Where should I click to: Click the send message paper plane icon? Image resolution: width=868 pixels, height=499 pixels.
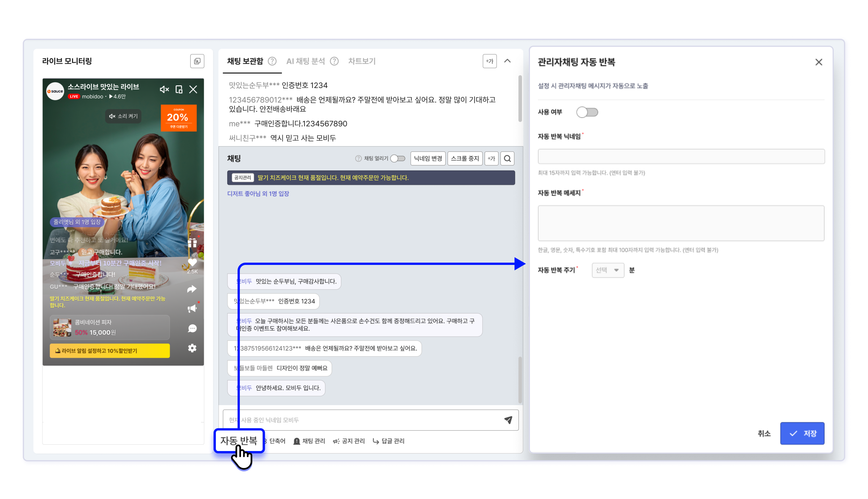(x=508, y=420)
